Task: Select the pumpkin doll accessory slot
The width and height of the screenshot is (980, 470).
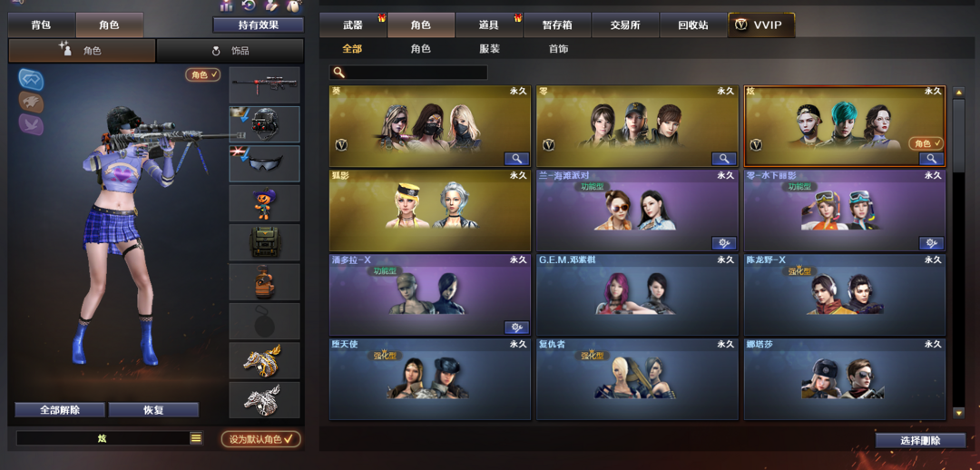Action: [x=264, y=203]
